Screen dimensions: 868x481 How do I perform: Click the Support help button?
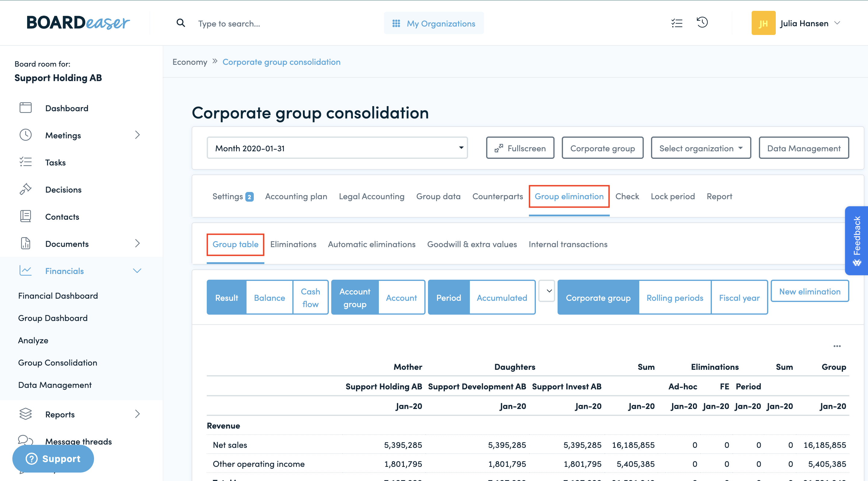[53, 458]
